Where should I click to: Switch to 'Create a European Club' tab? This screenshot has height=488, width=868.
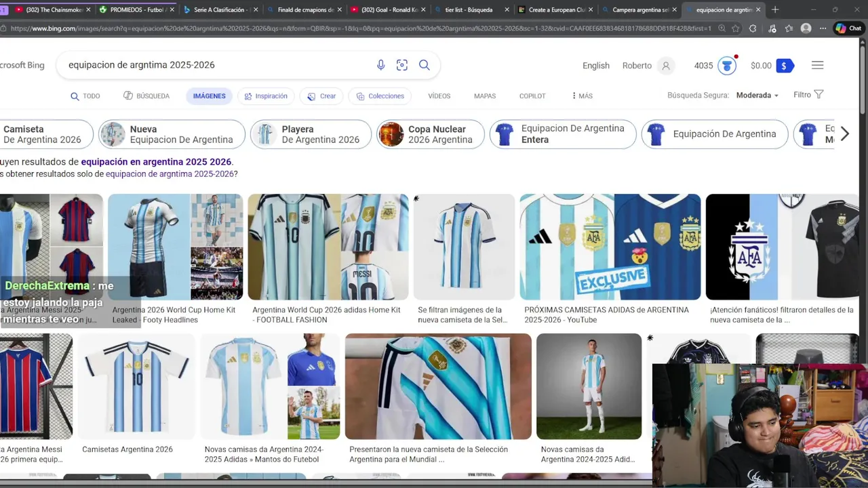[555, 10]
